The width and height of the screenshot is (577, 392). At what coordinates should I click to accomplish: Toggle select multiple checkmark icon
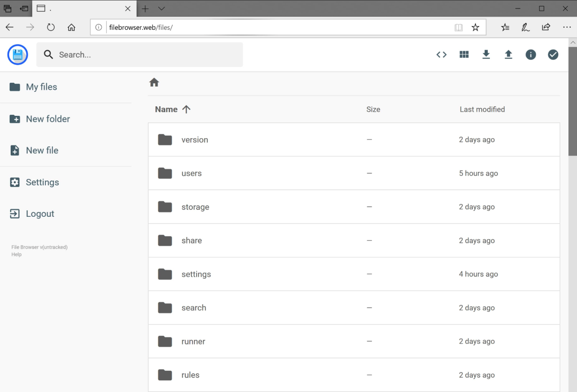pos(553,54)
